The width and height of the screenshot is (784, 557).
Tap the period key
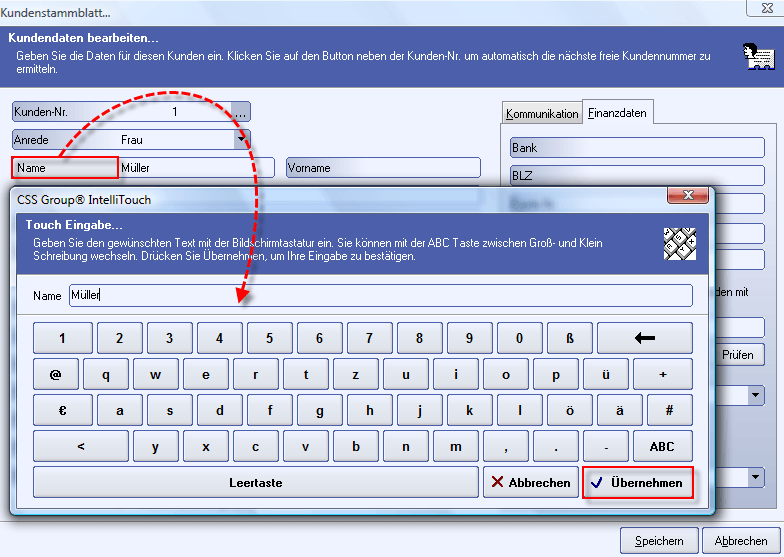pos(556,446)
